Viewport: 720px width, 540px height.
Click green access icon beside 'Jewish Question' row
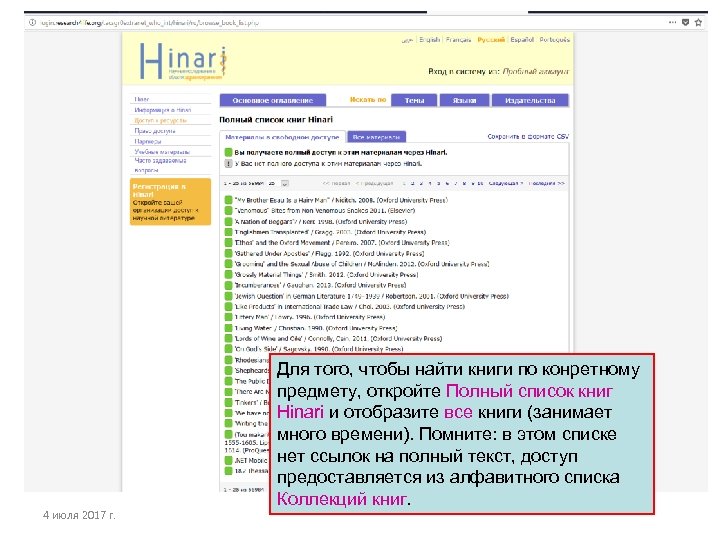pyautogui.click(x=228, y=296)
